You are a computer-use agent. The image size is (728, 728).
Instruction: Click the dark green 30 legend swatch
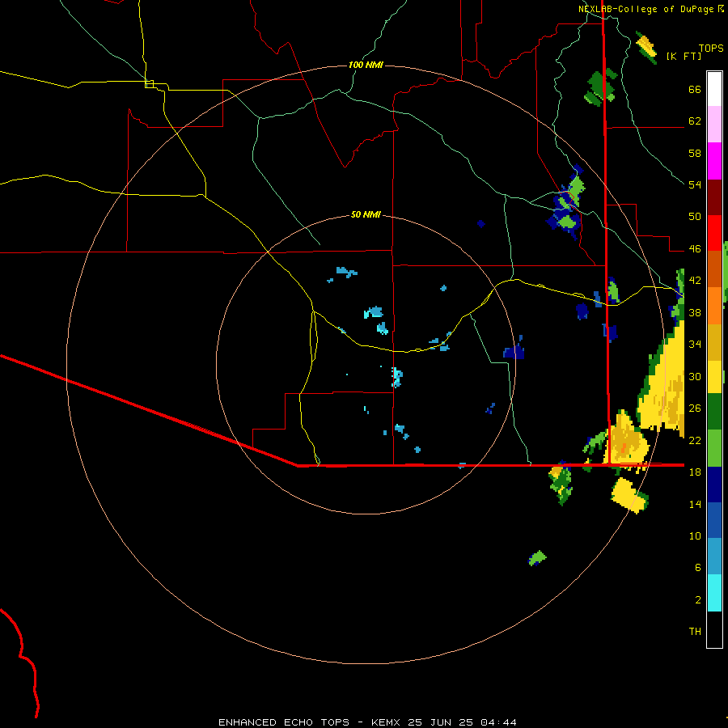point(714,412)
